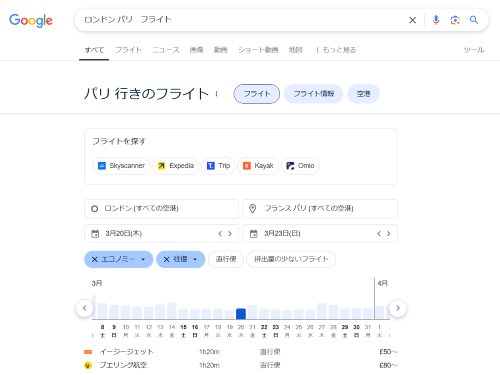The image size is (500, 375).
Task: Edit the ロンドン origin field
Action: pos(161,209)
